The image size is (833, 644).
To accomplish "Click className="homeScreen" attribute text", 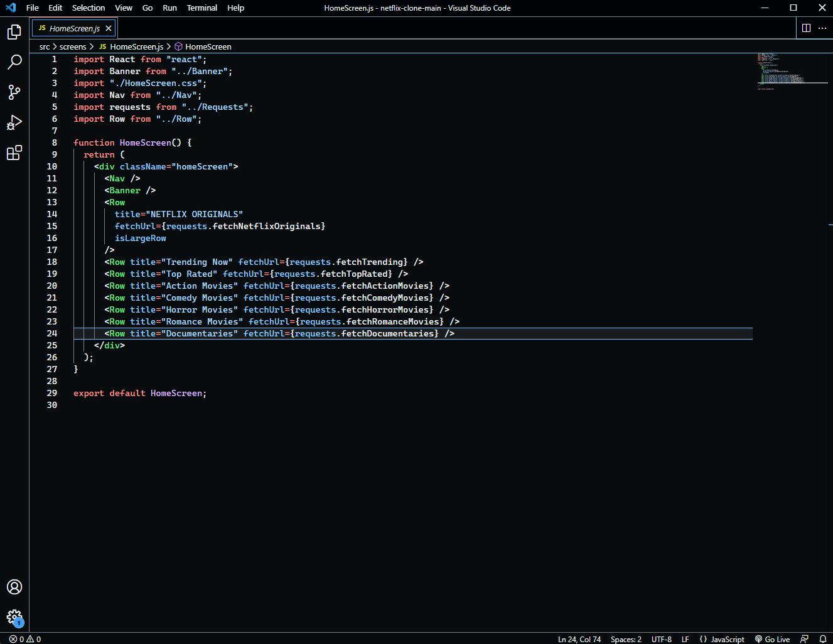I will point(176,166).
